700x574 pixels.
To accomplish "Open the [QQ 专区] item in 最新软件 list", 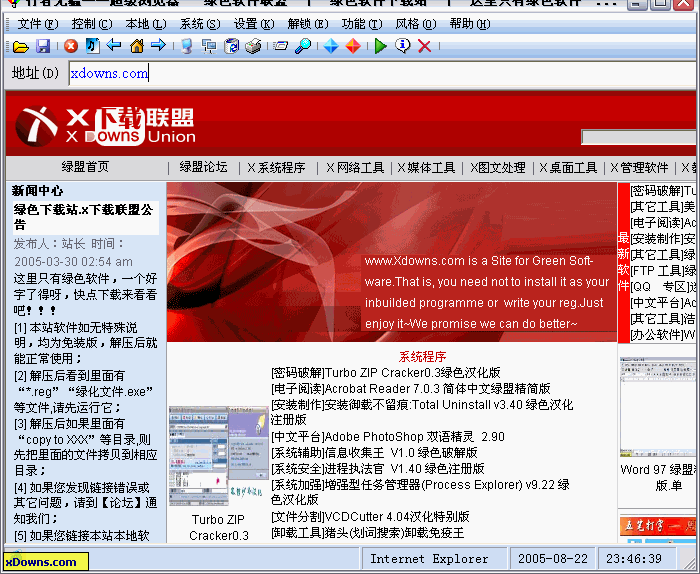I will pyautogui.click(x=663, y=287).
